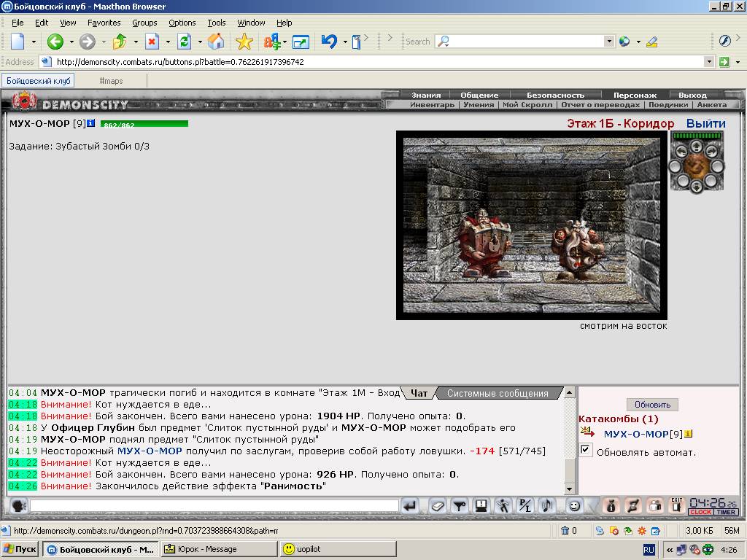Click the right dwarf monster in dungeon view

point(578,249)
